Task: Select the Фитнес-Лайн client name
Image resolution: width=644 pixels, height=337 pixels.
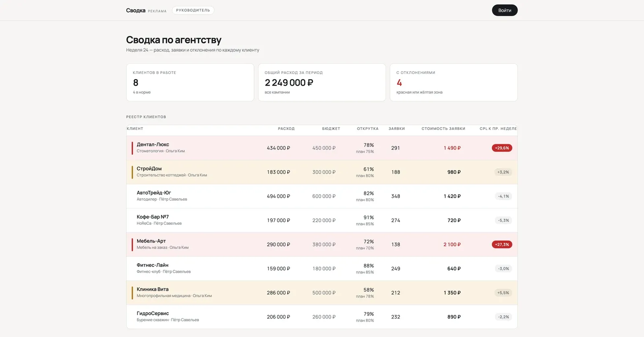Action: pos(153,265)
